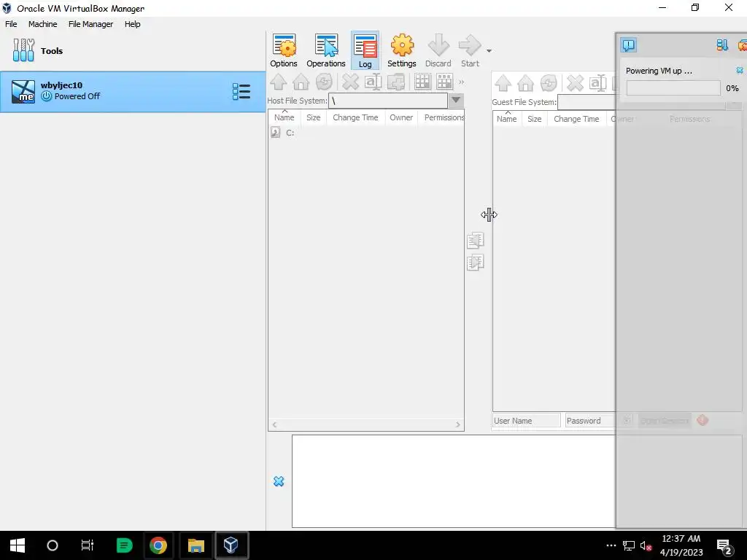Click the guest User Name field
The height and width of the screenshot is (560, 747).
527,421
